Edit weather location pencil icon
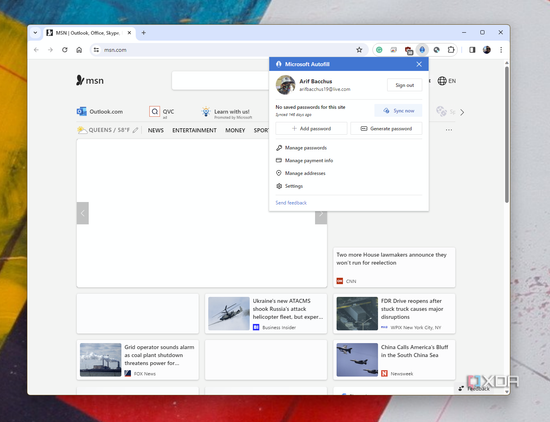This screenshot has height=422, width=550. tap(135, 130)
